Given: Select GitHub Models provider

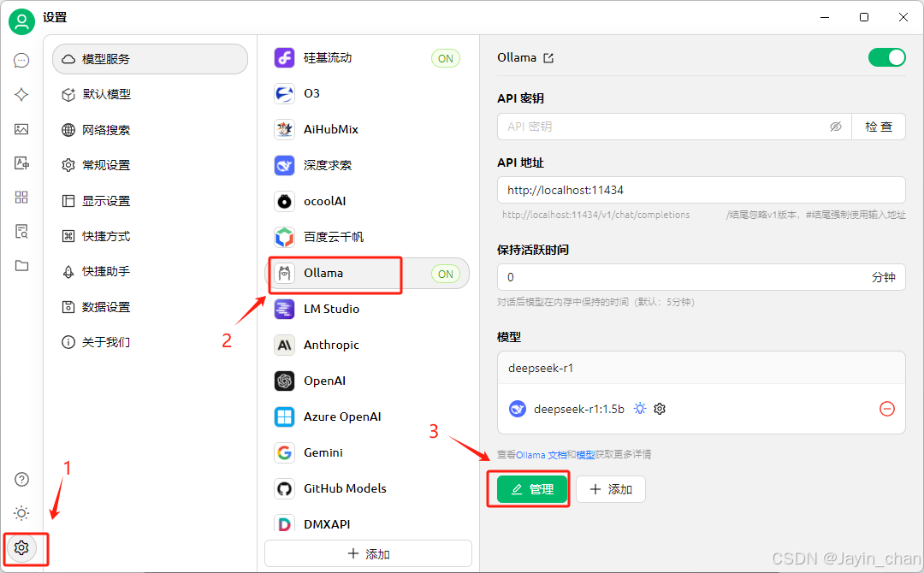Looking at the screenshot, I should pyautogui.click(x=367, y=489).
